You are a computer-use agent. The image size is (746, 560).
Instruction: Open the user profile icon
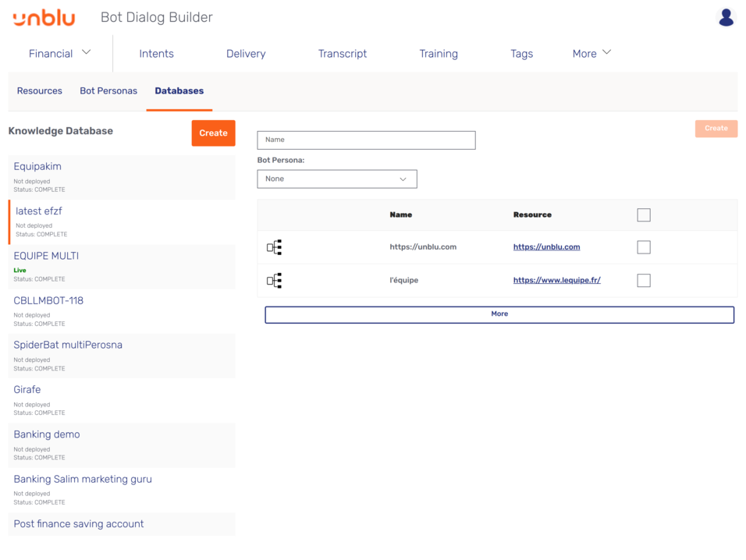pyautogui.click(x=726, y=17)
